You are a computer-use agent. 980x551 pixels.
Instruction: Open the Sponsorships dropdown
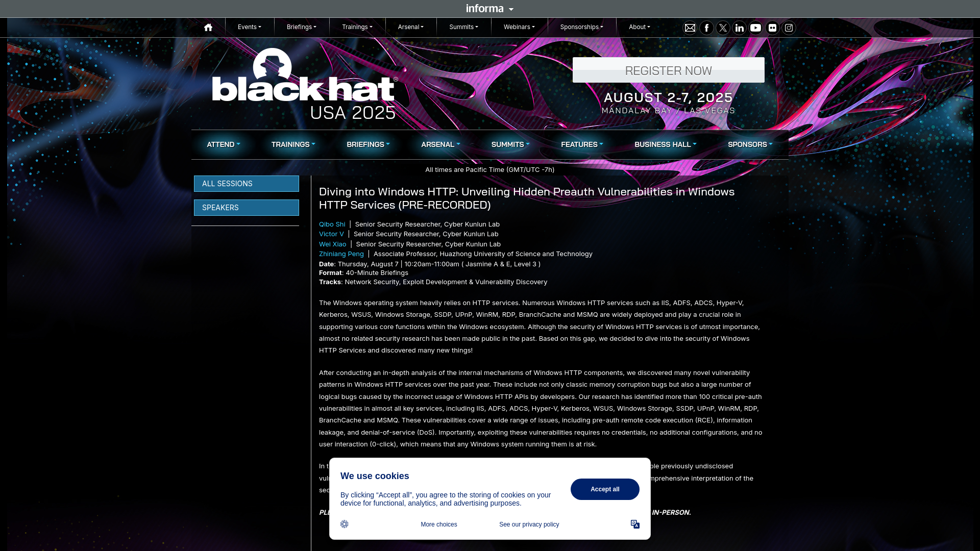tap(582, 27)
